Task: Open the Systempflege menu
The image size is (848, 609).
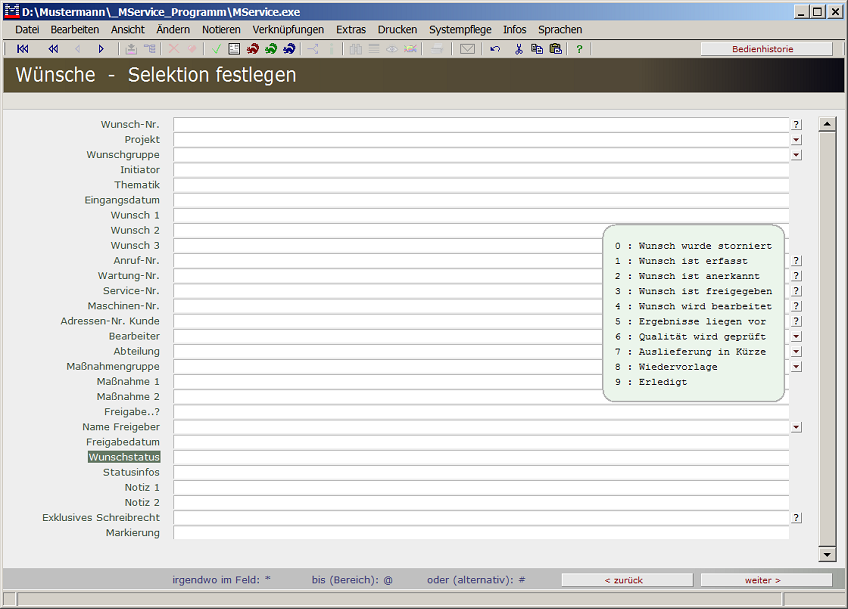Action: (460, 30)
